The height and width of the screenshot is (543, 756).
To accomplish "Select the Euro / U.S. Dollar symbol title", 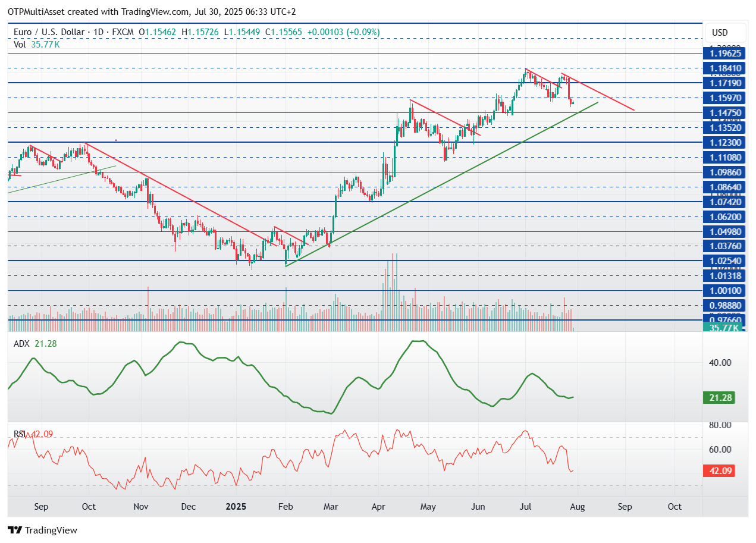I will point(49,32).
